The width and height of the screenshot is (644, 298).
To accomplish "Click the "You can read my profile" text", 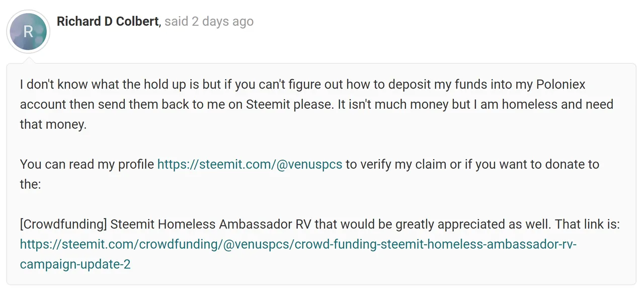I will 87,165.
